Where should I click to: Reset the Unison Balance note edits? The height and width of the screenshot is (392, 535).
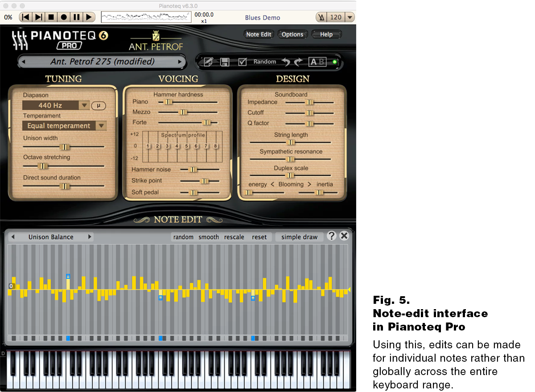point(259,237)
